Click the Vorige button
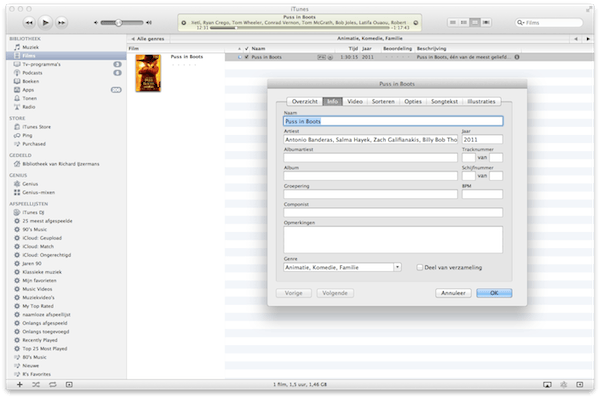Screen dimensions: 600x398 coord(293,293)
